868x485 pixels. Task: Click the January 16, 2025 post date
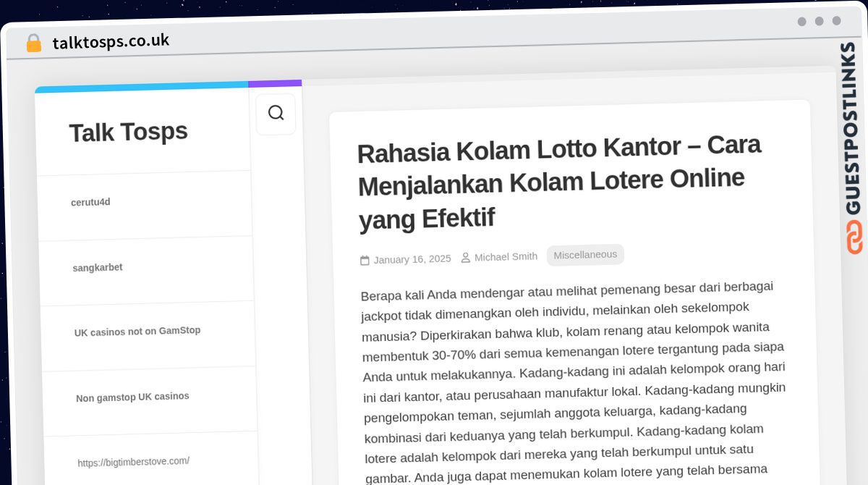click(x=412, y=259)
